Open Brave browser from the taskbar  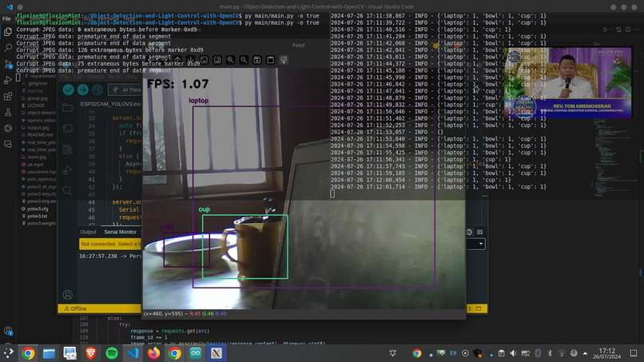pyautogui.click(x=91, y=353)
